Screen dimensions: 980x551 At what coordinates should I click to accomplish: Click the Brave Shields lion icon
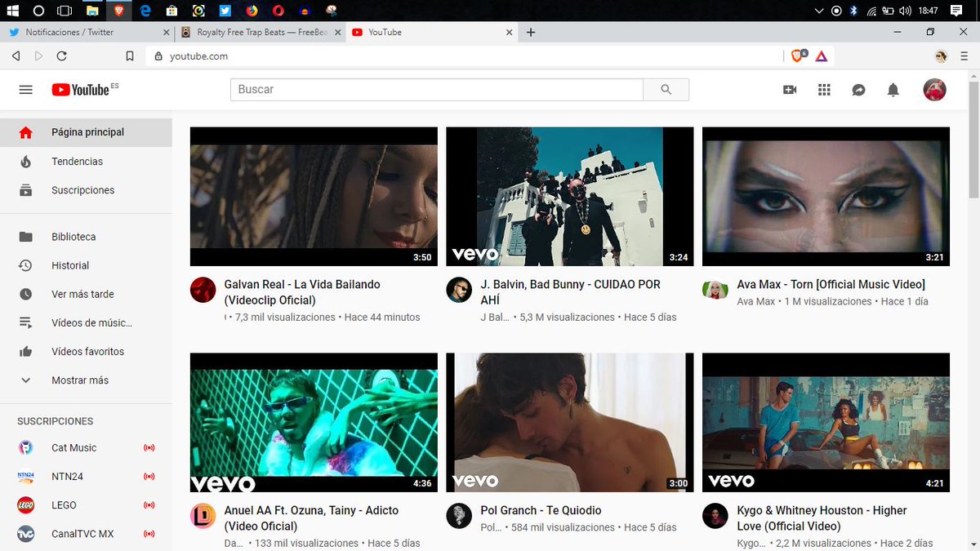pyautogui.click(x=799, y=56)
